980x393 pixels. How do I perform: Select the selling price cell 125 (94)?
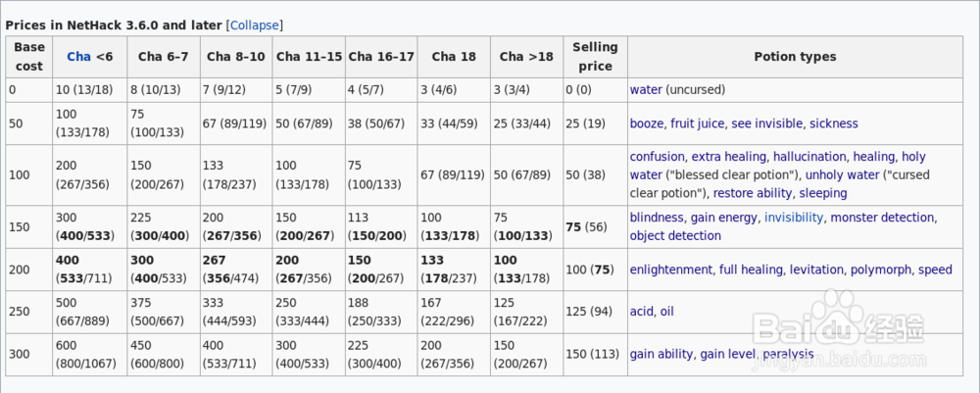[x=595, y=312]
